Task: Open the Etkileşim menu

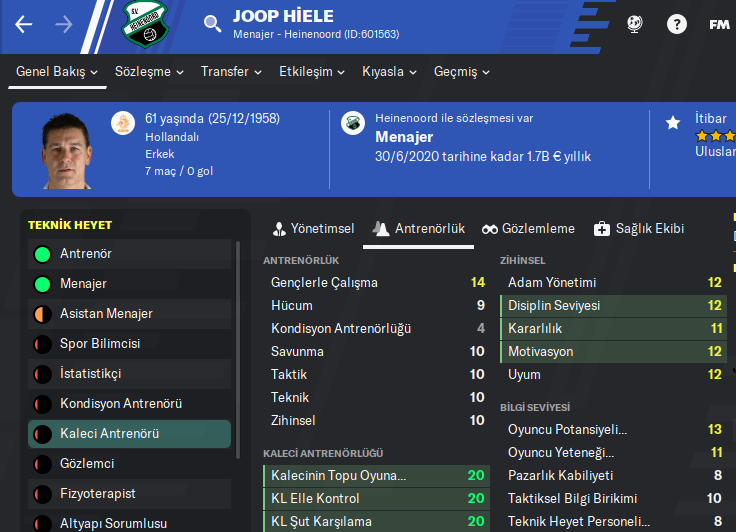Action: tap(312, 72)
